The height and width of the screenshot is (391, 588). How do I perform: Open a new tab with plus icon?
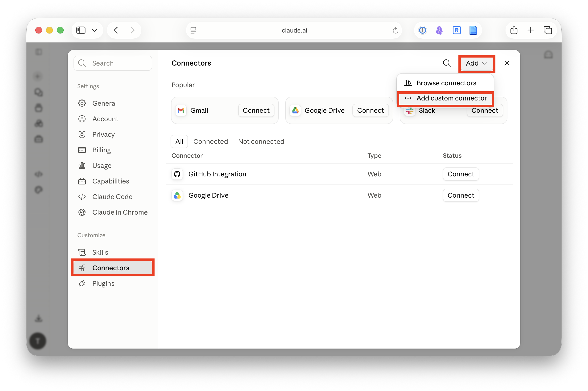(x=531, y=30)
